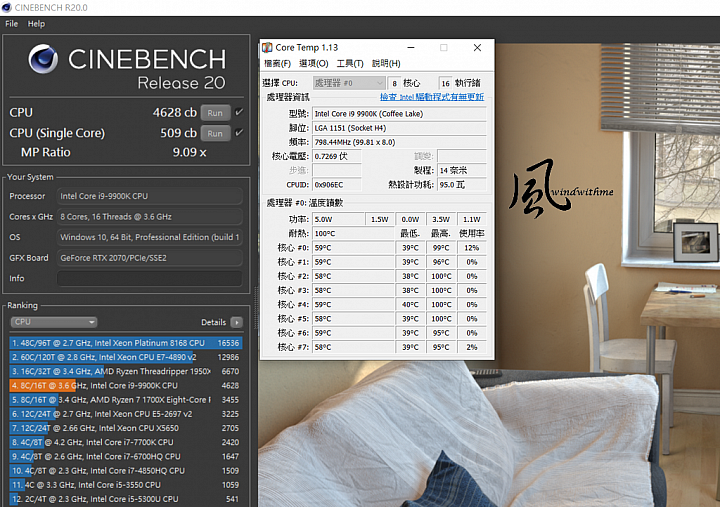This screenshot has width=720, height=507.
Task: Toggle the CPU test checkbox
Action: (239, 112)
